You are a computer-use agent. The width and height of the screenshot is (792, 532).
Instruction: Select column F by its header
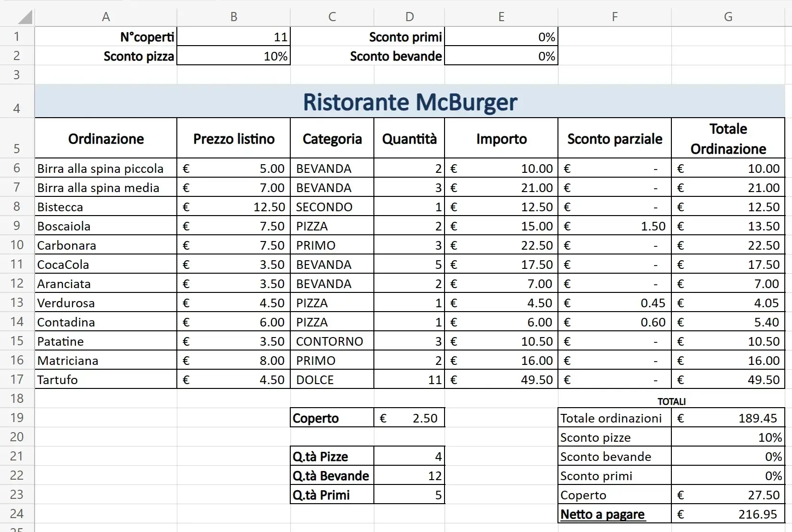615,17
